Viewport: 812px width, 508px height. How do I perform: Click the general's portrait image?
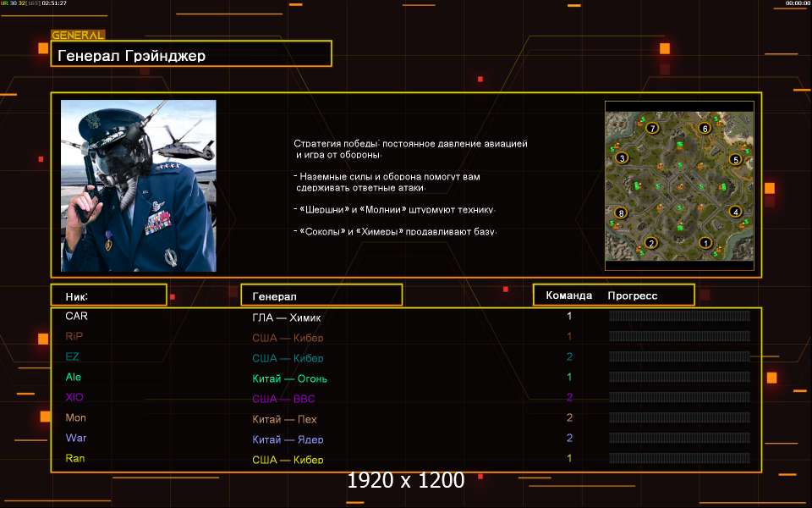click(139, 185)
